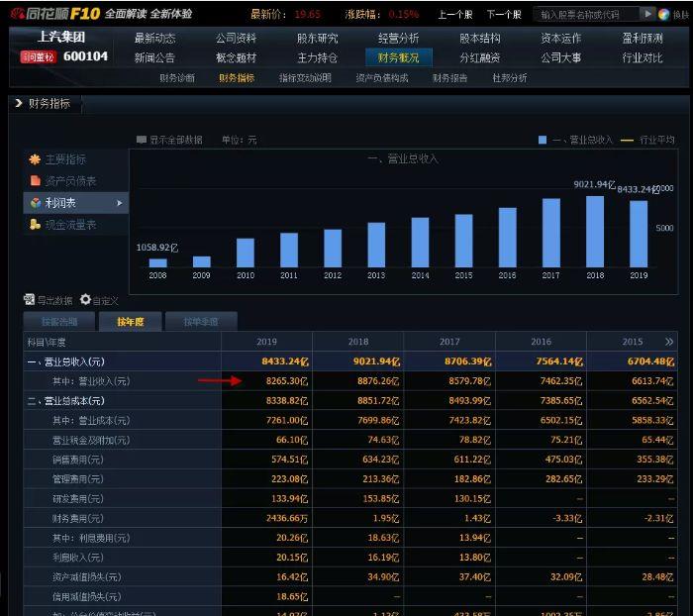The height and width of the screenshot is (616, 693).
Task: Open the 公司资料 menu
Action: tap(236, 39)
